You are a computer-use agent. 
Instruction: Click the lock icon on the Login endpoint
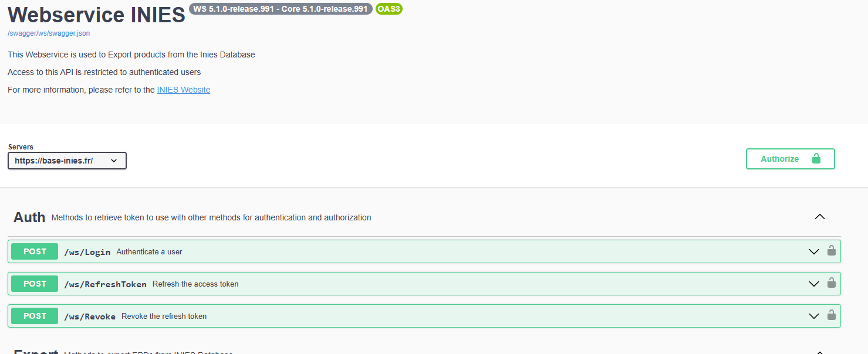[831, 251]
